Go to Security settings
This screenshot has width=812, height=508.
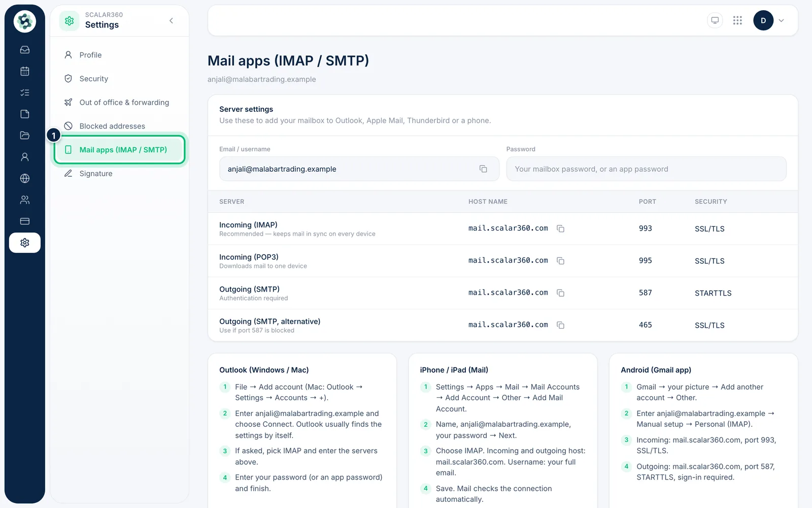point(120,79)
